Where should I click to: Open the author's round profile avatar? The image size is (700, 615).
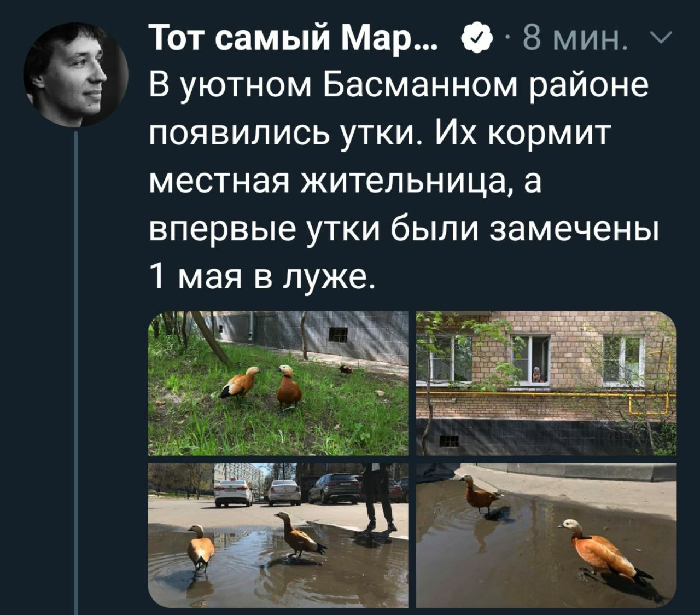[x=75, y=75]
